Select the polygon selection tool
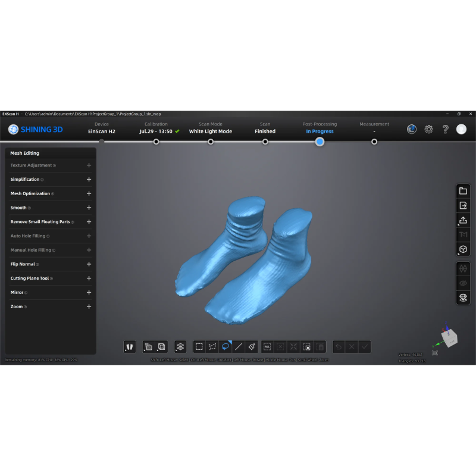This screenshot has width=476, height=476. 212,347
